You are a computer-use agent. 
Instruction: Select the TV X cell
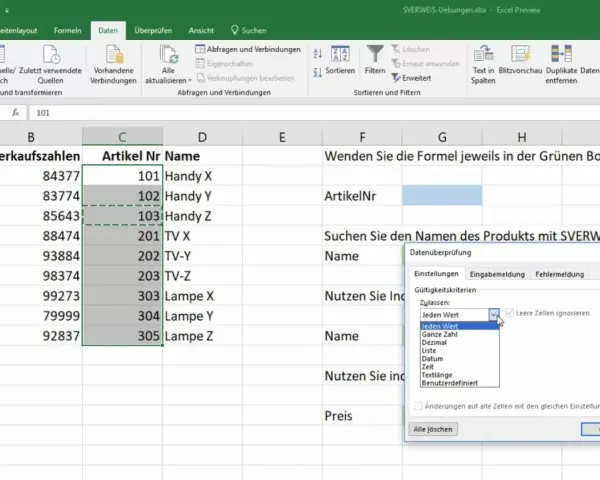202,236
